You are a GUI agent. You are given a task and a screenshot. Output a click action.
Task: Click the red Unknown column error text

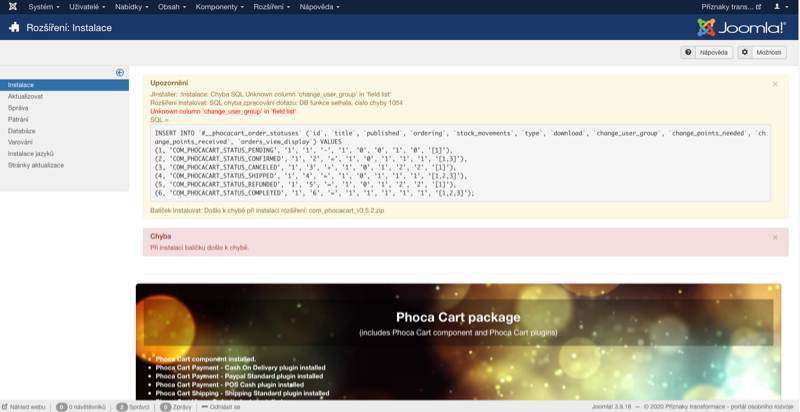[223, 111]
